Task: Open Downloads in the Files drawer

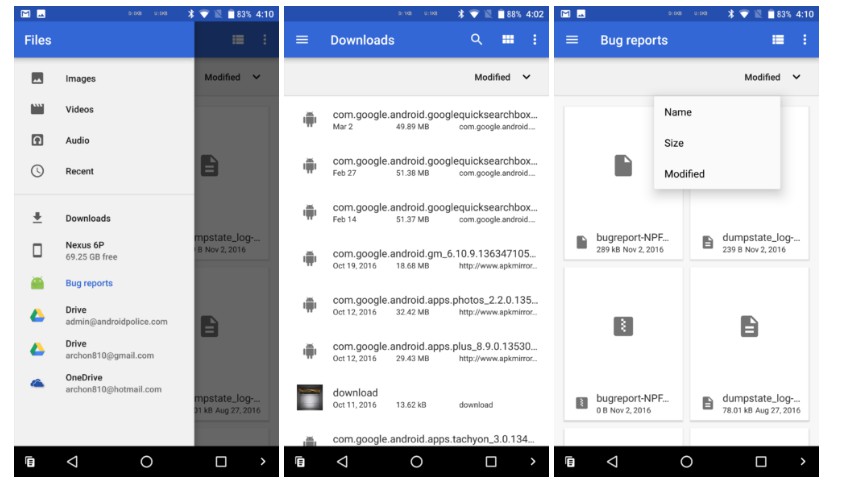Action: tap(104, 218)
